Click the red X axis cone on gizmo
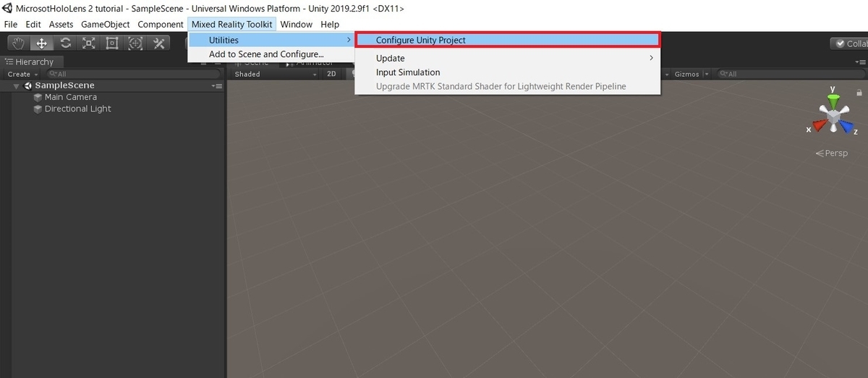 (819, 125)
